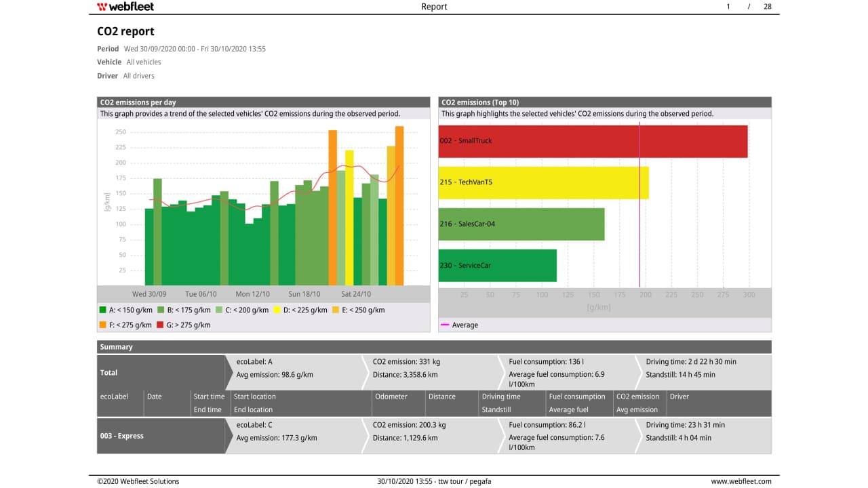Select the 003 - Express summary row
868x488 pixels.
pos(160,436)
